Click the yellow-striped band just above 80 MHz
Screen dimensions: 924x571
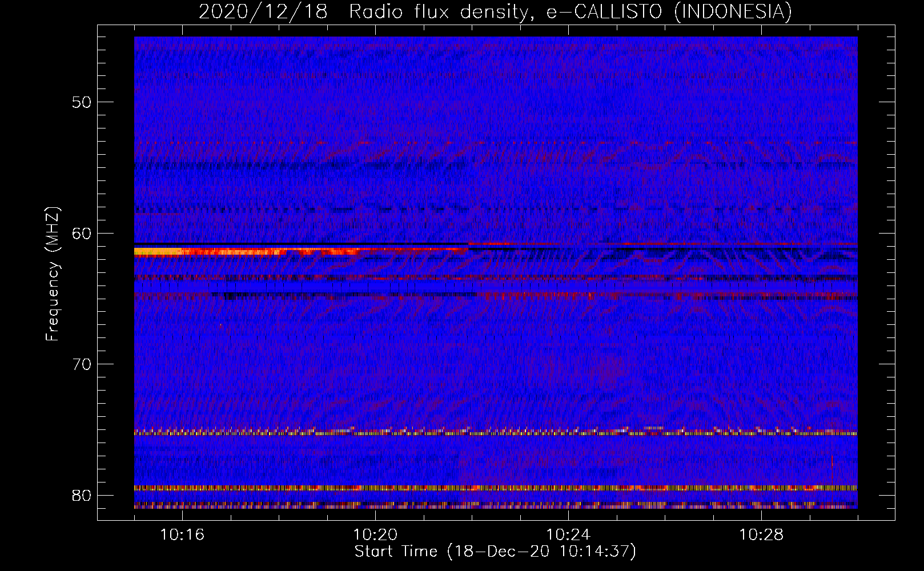pos(495,488)
